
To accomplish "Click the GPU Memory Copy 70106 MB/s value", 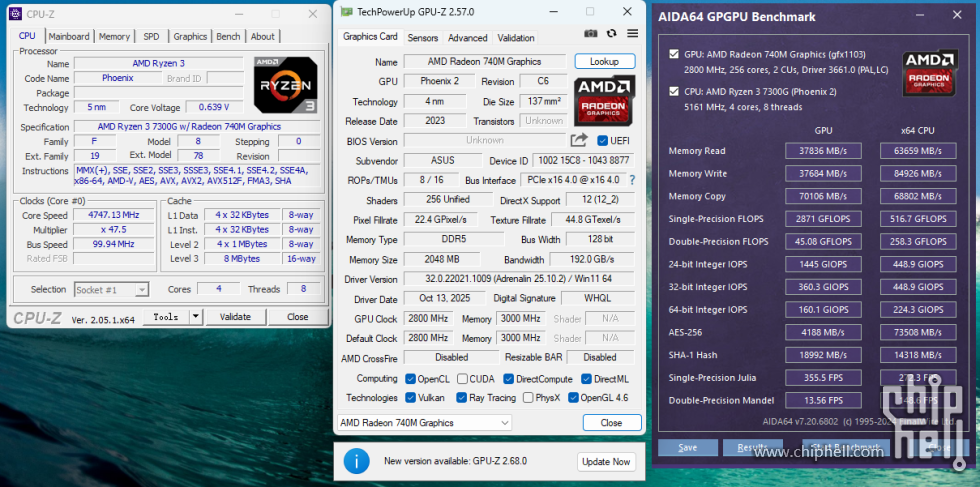I will coord(823,196).
